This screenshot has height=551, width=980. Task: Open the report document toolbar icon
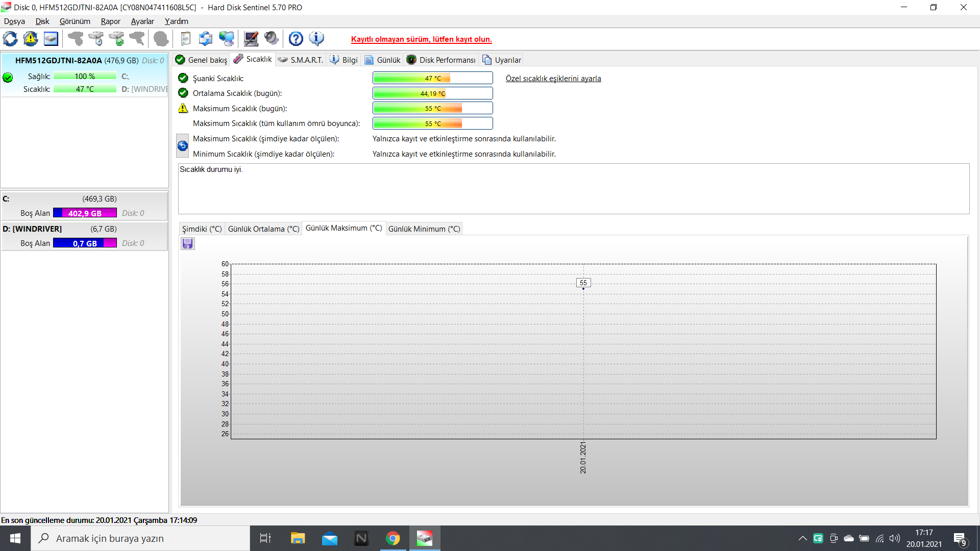(186, 39)
